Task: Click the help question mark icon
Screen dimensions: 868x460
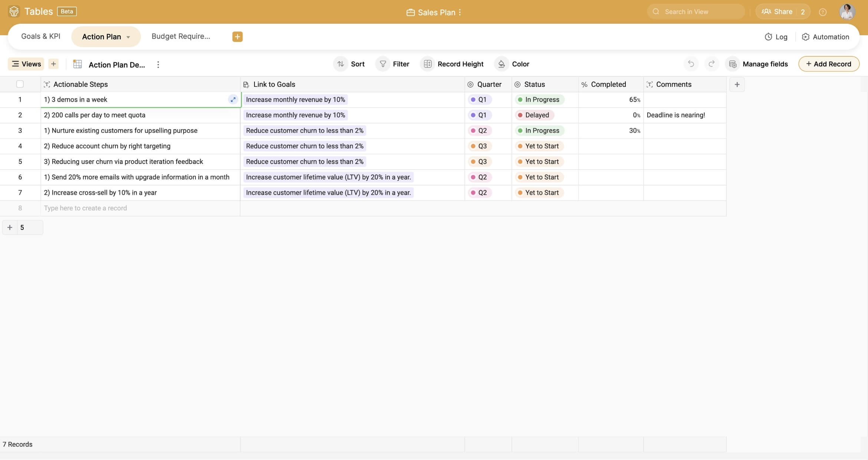Action: tap(822, 12)
